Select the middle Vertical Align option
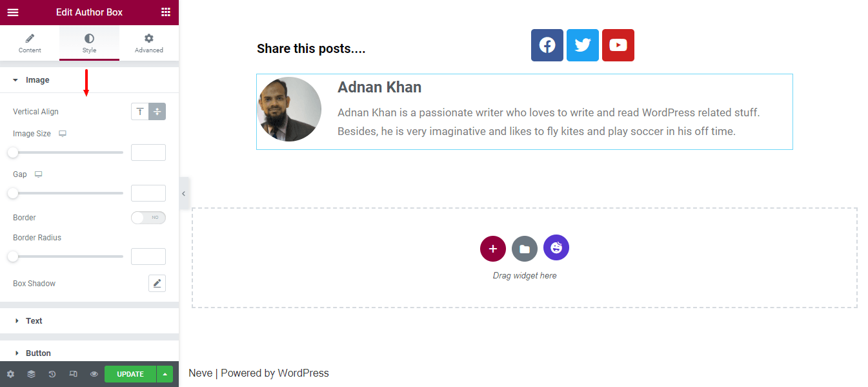The image size is (868, 387). click(157, 112)
